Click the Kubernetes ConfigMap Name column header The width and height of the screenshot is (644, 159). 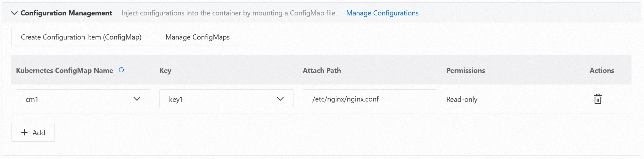[64, 70]
